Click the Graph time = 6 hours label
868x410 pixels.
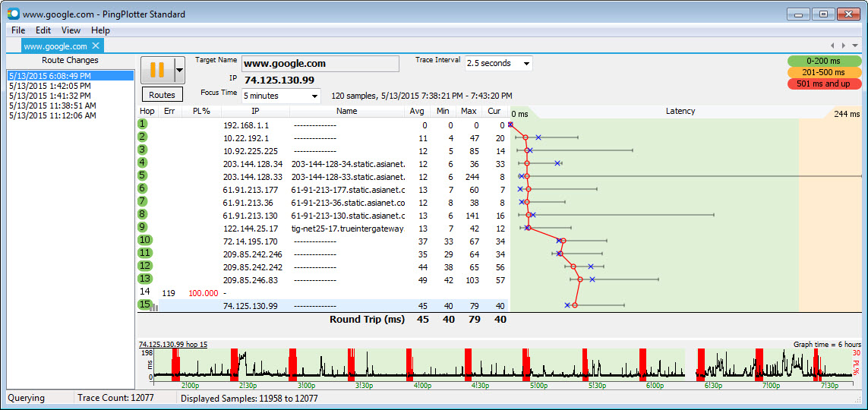tap(827, 344)
